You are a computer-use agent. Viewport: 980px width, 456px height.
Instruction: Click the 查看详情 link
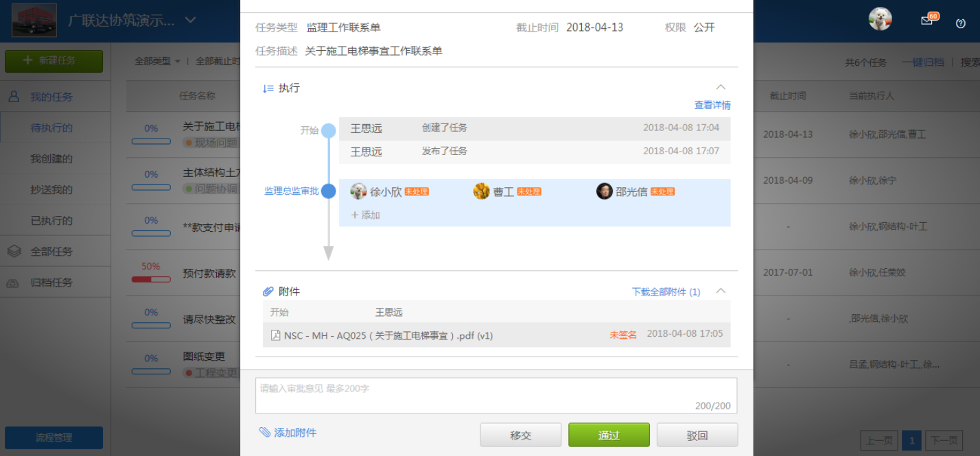tap(712, 105)
